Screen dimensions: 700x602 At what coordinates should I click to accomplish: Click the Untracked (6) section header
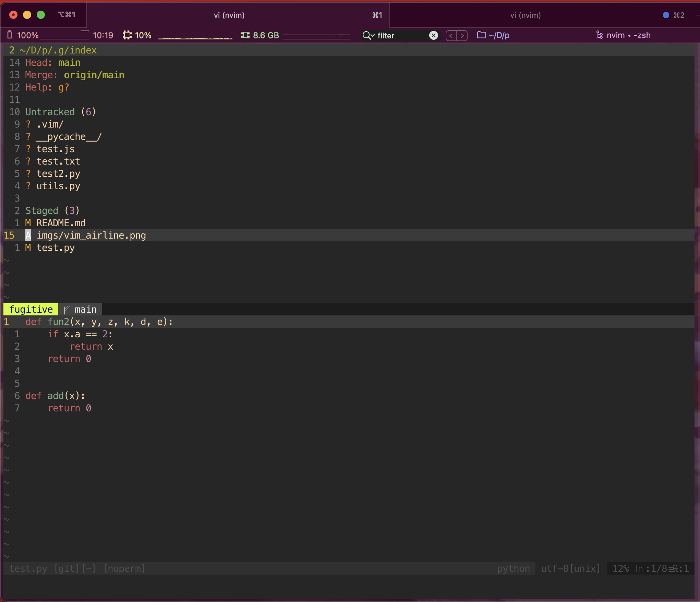60,112
